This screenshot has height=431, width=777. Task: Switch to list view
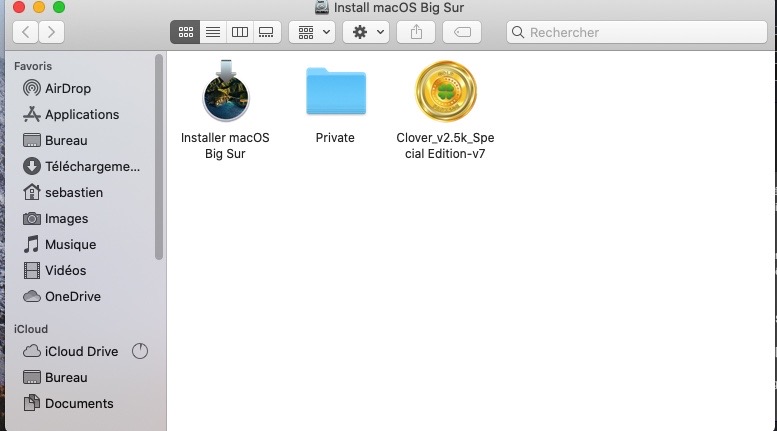click(x=213, y=32)
